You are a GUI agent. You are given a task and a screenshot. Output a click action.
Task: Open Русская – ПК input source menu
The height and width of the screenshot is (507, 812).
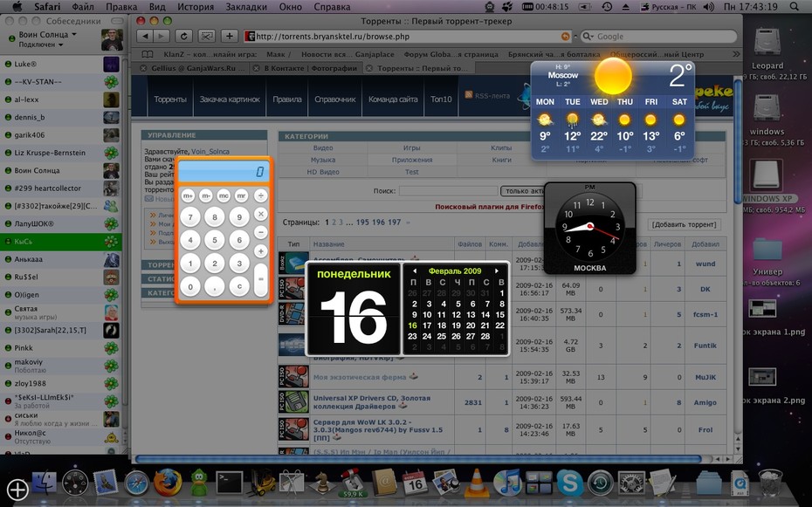(669, 7)
